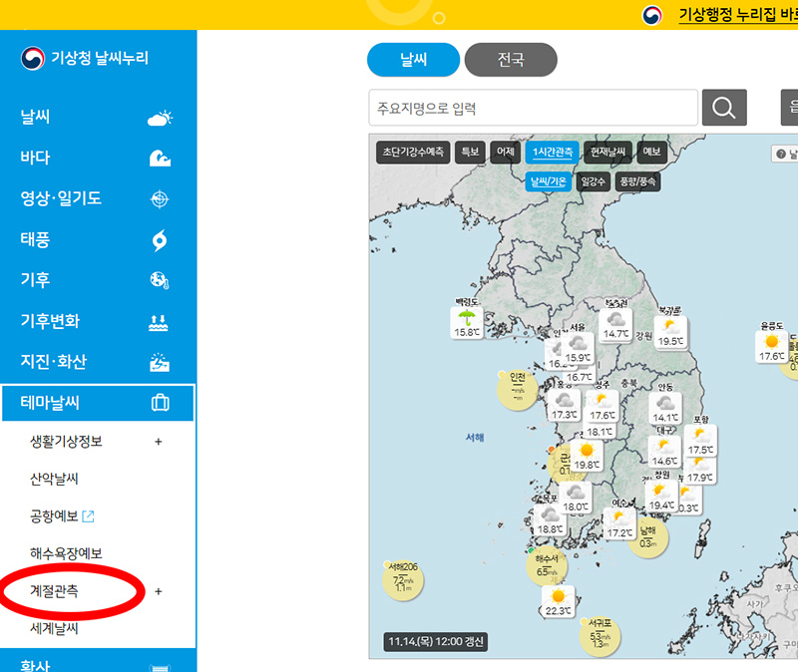798x672 pixels.
Task: Select the 일강수 map layer toggle
Action: coord(593,181)
